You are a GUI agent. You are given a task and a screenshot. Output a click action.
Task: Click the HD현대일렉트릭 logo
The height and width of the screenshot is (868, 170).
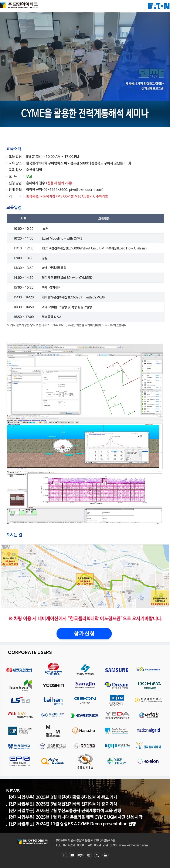coord(85,715)
